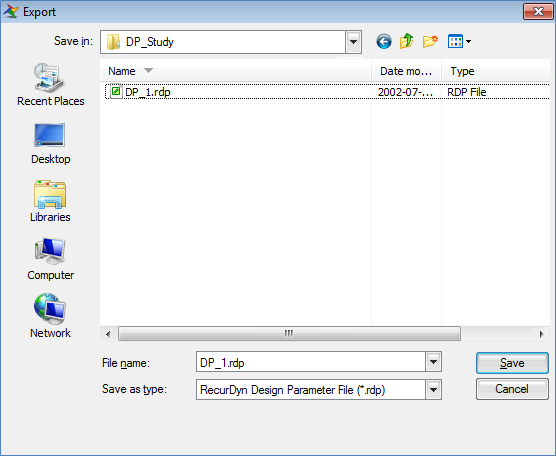This screenshot has width=556, height=456.
Task: Click the Save button
Action: click(512, 363)
